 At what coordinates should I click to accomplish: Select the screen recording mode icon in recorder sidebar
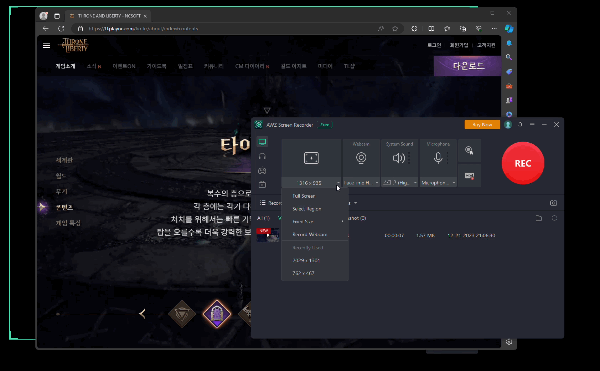(x=262, y=142)
